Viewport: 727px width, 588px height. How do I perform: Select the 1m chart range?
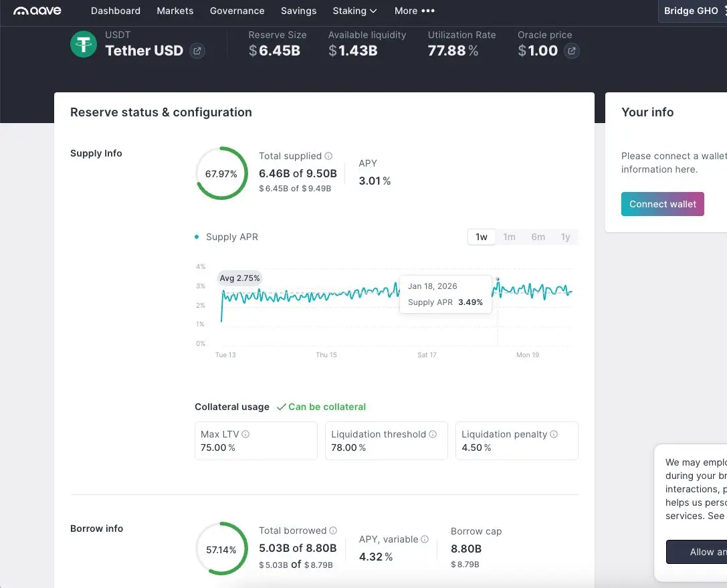pos(509,237)
